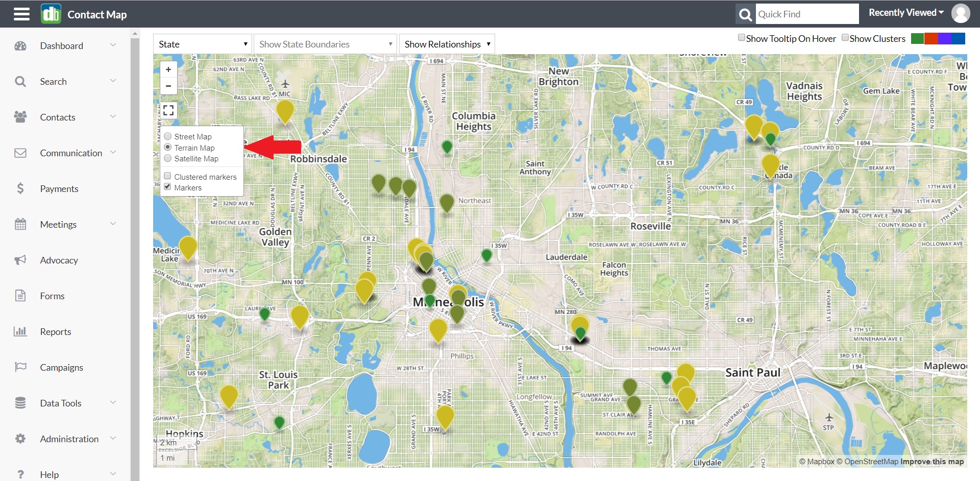Image resolution: width=980 pixels, height=481 pixels.
Task: Click the green legend color swatch
Action: (918, 38)
